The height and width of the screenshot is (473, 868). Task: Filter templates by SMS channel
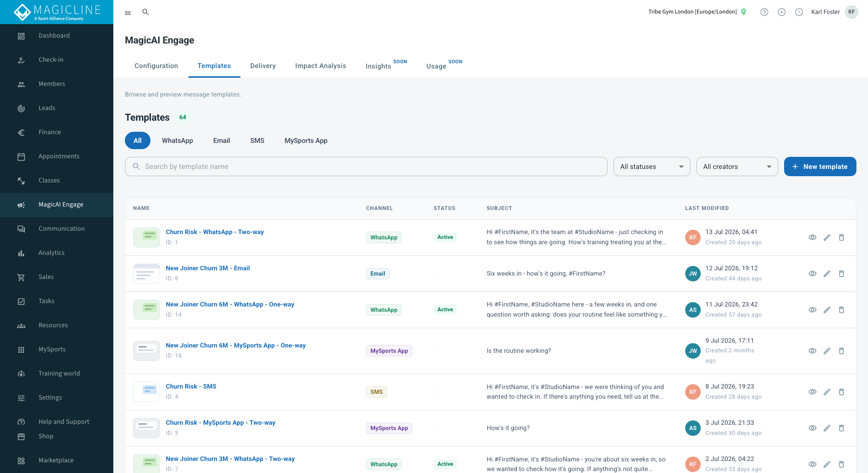pos(257,140)
